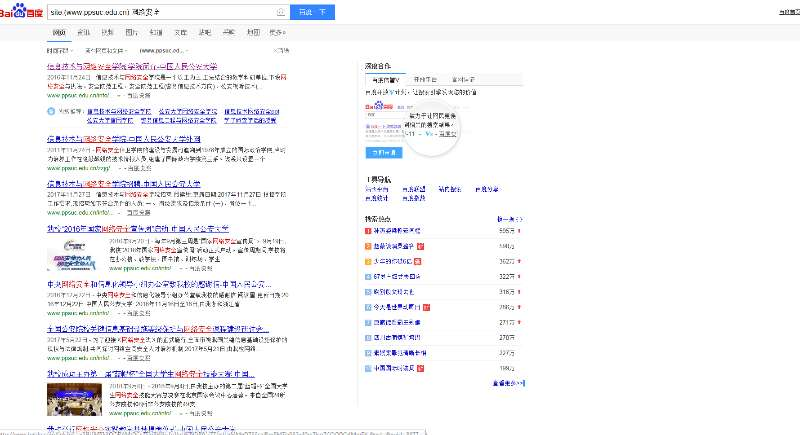Open 百度快照 for the 2016年11月24日 result
Screen dimensions: 800x435
coord(139,95)
